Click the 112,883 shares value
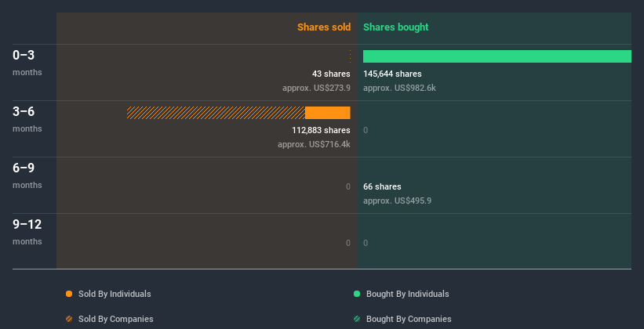The width and height of the screenshot is (644, 329). point(321,130)
